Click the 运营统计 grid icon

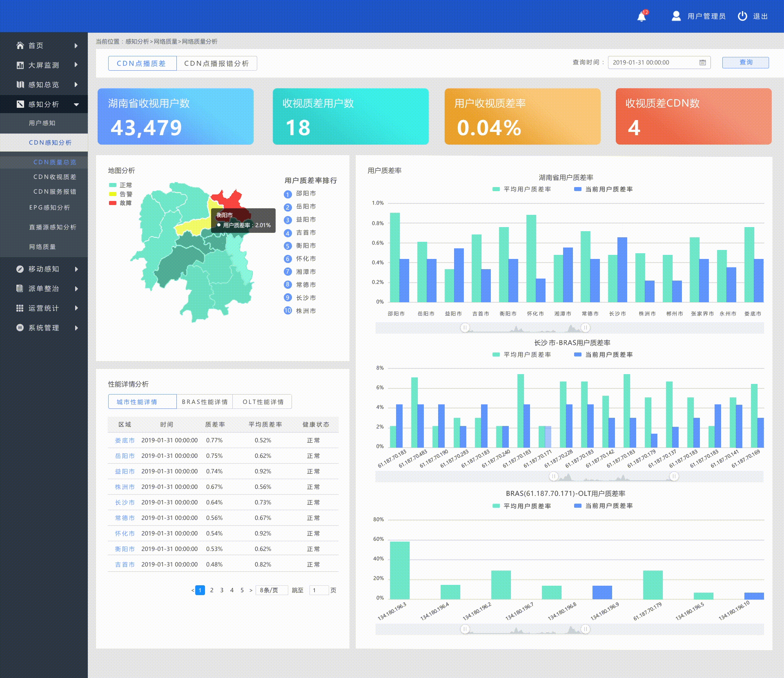(x=20, y=308)
